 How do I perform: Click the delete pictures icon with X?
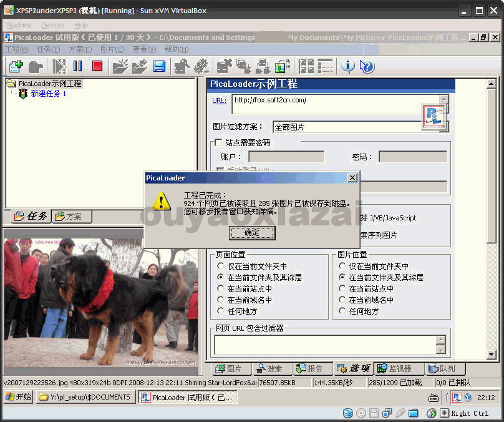click(225, 66)
